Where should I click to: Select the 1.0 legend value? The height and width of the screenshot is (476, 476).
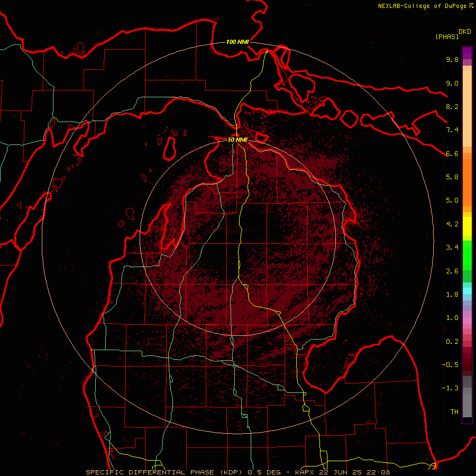point(452,318)
